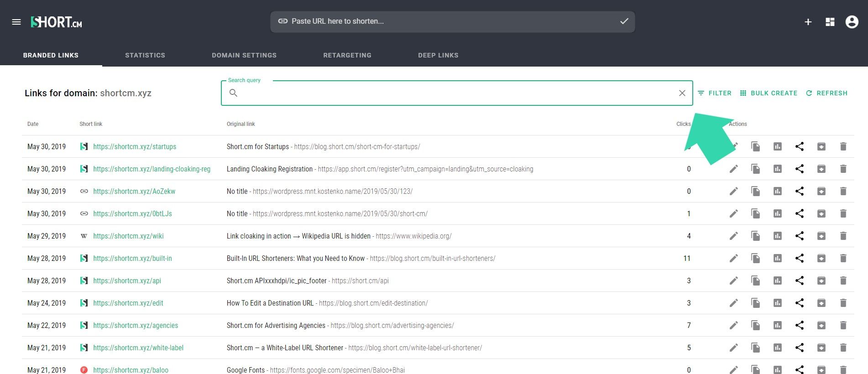Image resolution: width=868 pixels, height=374 pixels.
Task: Share the 0btLJs short link
Action: click(x=800, y=213)
